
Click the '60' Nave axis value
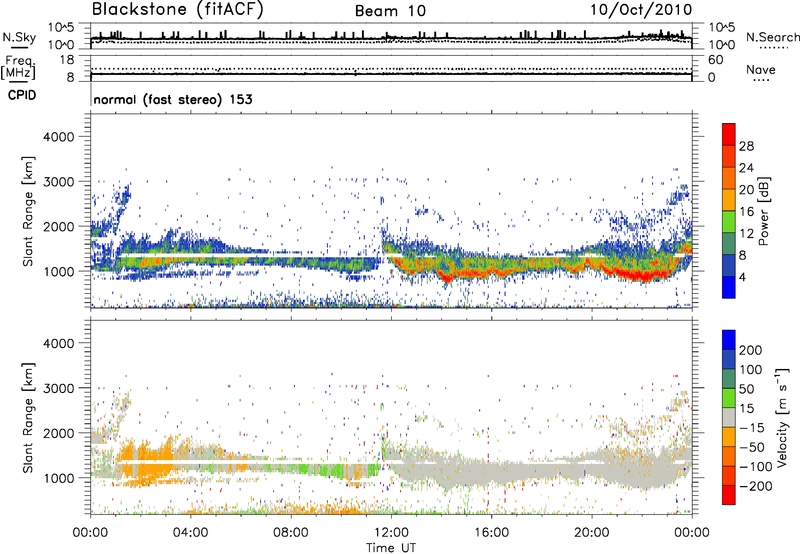coord(716,60)
